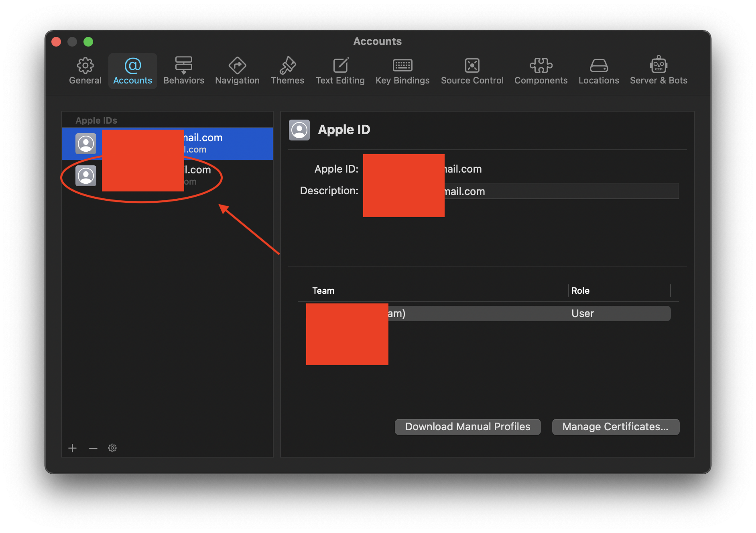Open the Server & Bots preferences tab
The width and height of the screenshot is (756, 533).
[x=658, y=71]
